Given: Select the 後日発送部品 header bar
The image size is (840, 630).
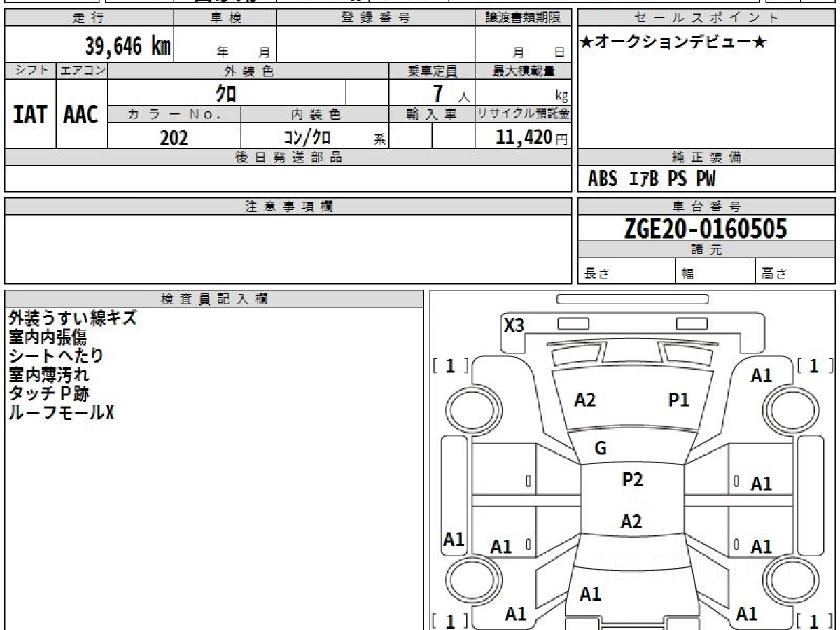Looking at the screenshot, I should point(288,157).
